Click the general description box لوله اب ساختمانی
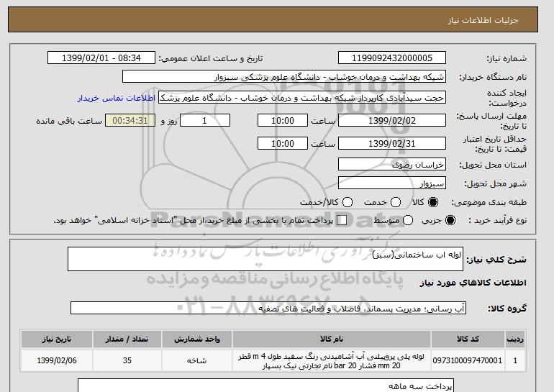Viewport: 554px width, 392px height. [x=265, y=259]
